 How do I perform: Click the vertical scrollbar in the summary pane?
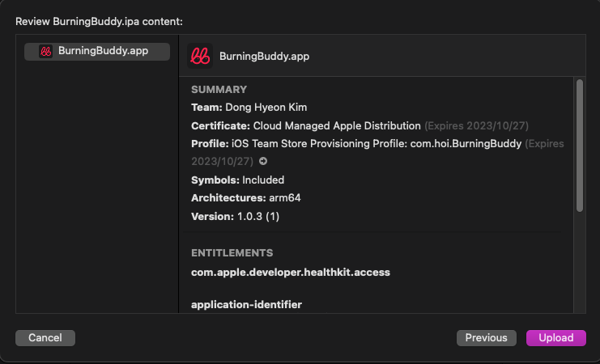click(x=579, y=146)
